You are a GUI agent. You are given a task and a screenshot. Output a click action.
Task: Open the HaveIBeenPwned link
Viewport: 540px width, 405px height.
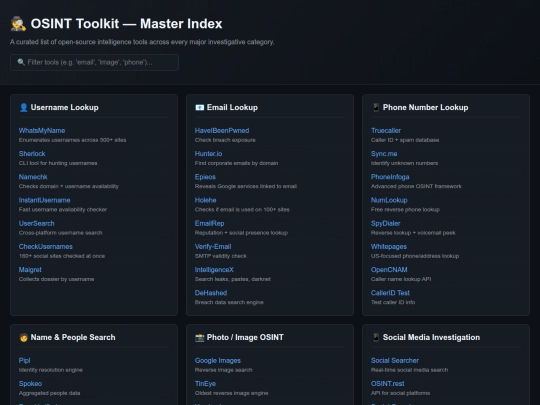[222, 131]
